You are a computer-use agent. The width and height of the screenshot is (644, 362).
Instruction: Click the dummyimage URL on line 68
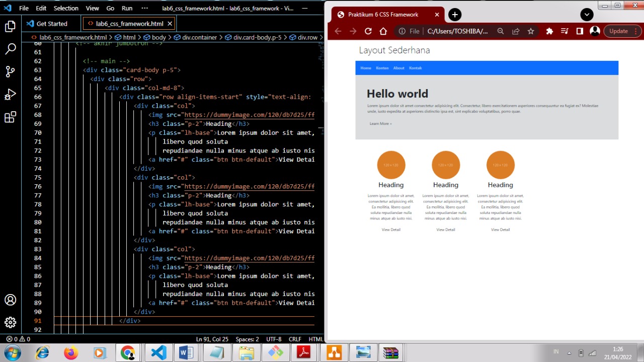(x=249, y=115)
